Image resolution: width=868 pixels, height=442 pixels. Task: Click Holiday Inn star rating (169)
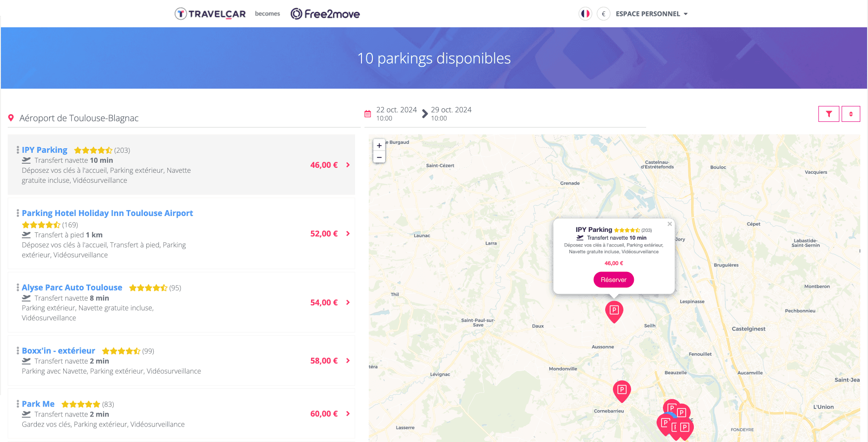pos(41,225)
